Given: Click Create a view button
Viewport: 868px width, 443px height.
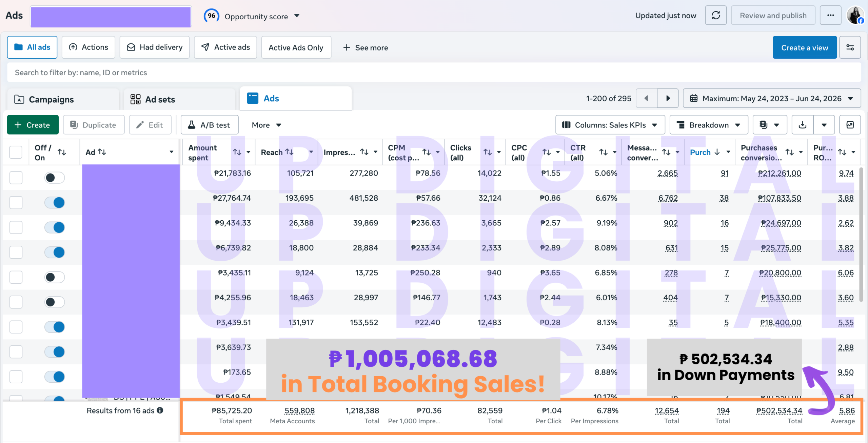Looking at the screenshot, I should (x=805, y=47).
